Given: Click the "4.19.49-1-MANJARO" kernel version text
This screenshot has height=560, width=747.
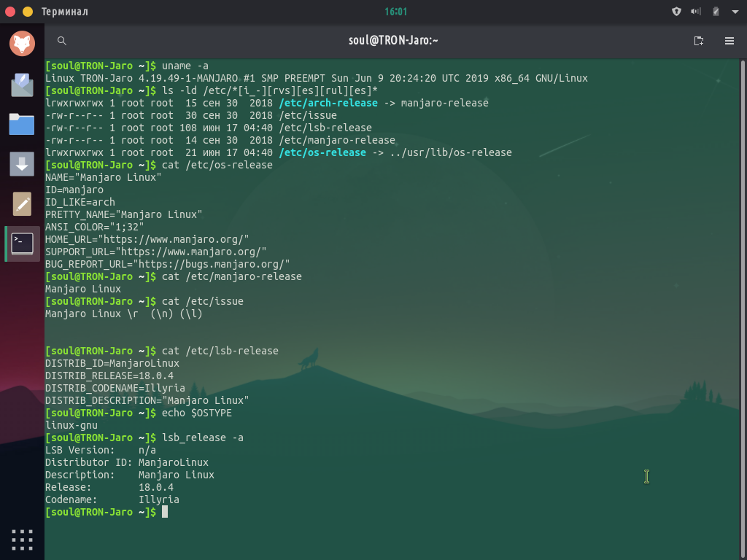Looking at the screenshot, I should click(188, 78).
